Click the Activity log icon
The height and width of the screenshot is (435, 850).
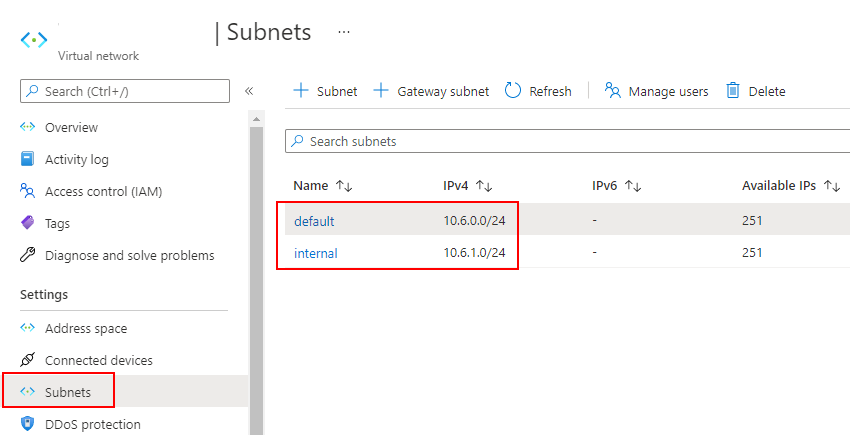click(x=27, y=159)
